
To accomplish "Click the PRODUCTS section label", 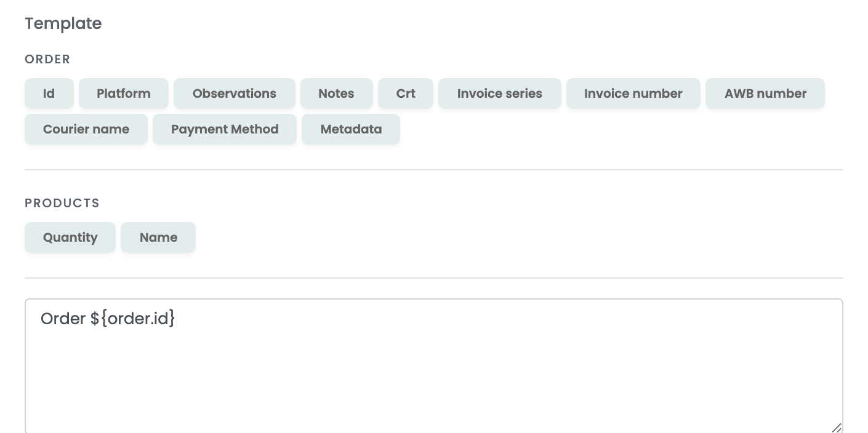I will [62, 203].
